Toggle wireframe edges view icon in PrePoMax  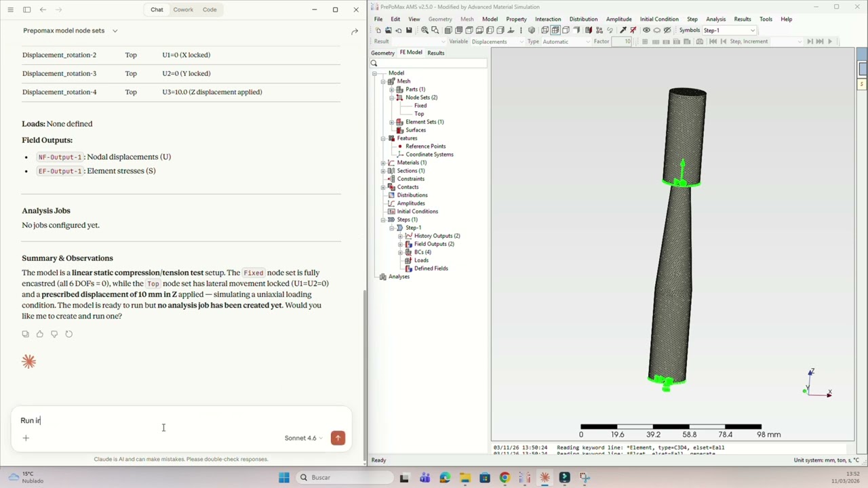(545, 30)
